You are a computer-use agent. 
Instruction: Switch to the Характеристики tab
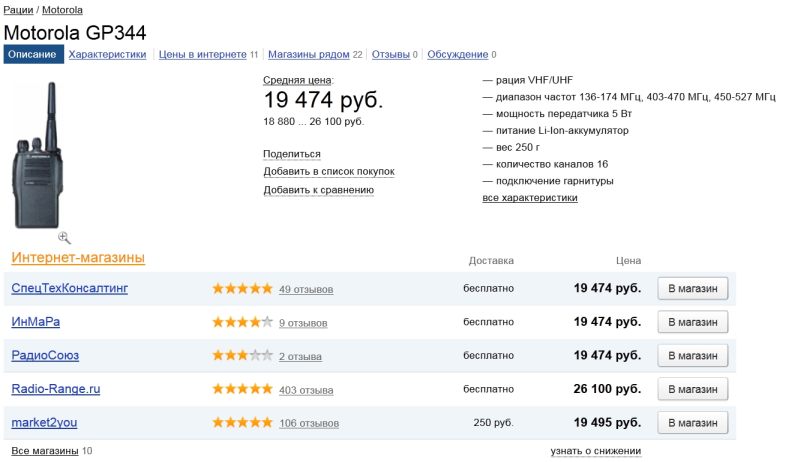[107, 55]
